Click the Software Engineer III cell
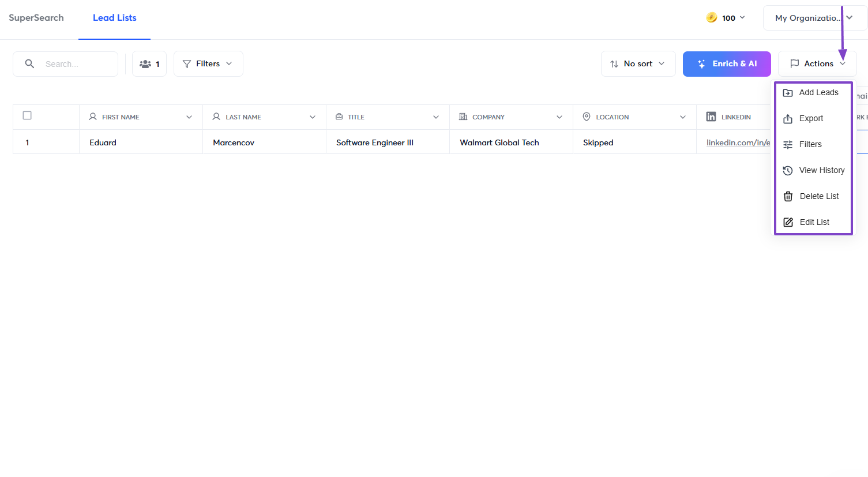 coord(388,142)
